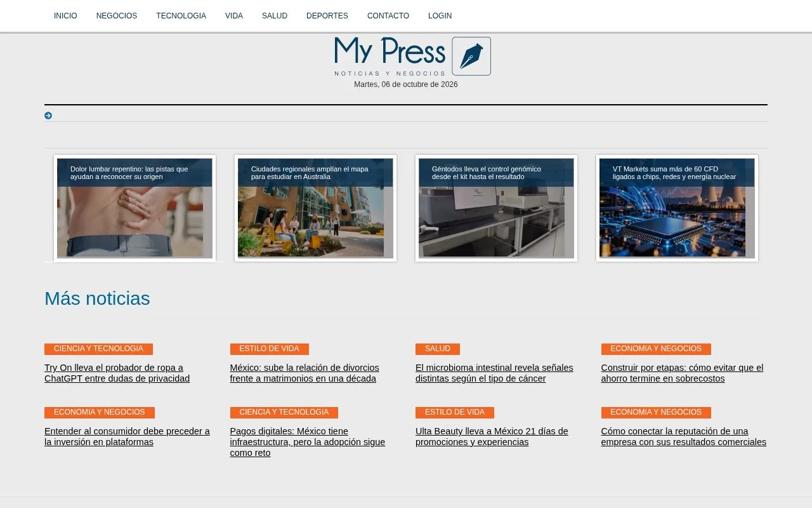Click the date Martes, 06 de octubre
Viewport: 812px width, 508px height.
[x=406, y=84]
